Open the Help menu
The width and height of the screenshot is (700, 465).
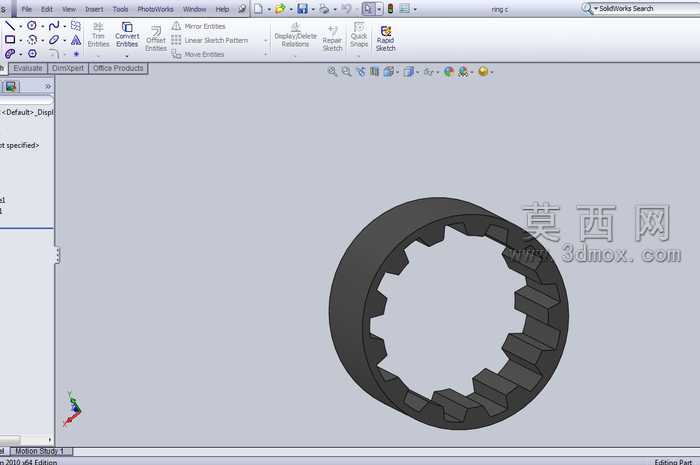(x=222, y=9)
